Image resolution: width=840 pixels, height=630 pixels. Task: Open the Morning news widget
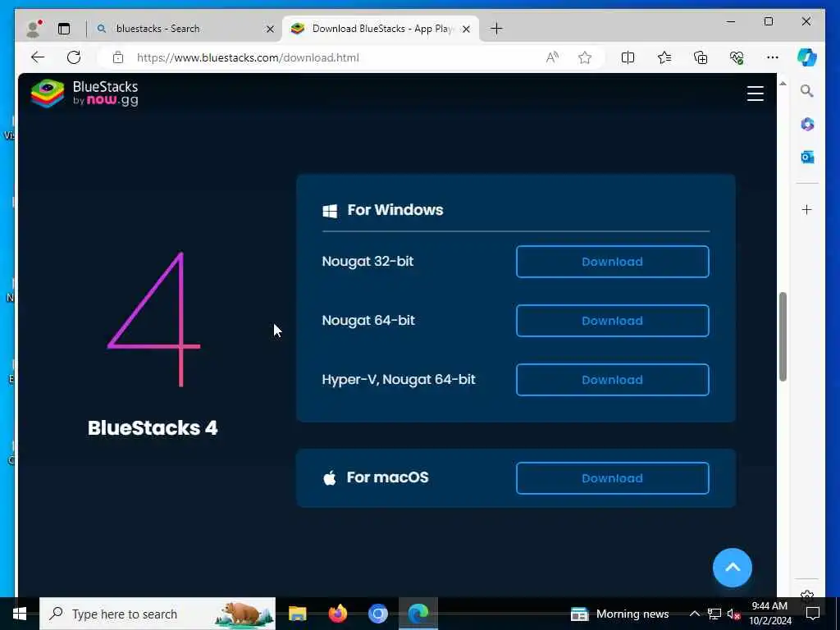point(620,614)
